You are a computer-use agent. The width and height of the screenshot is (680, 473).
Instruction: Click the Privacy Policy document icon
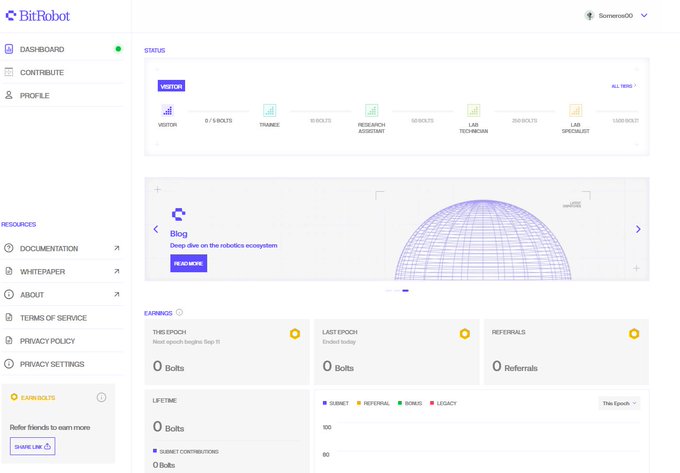(9, 340)
